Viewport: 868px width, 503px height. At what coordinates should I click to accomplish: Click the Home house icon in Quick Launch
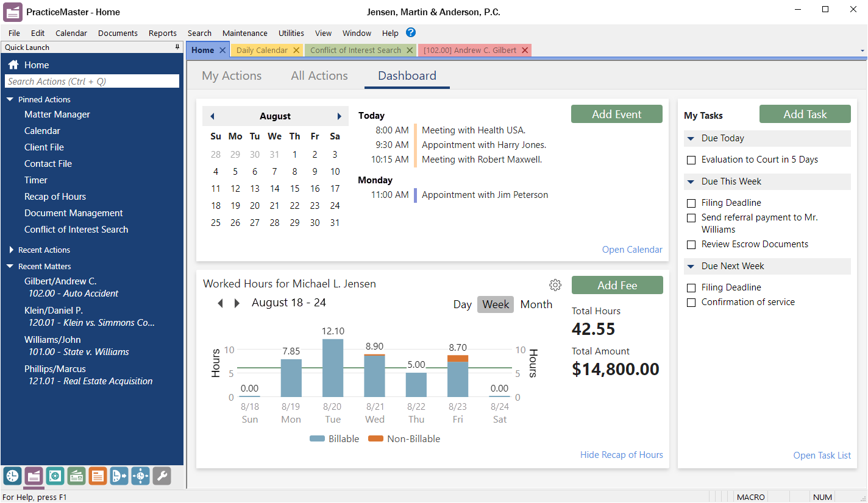[x=13, y=65]
